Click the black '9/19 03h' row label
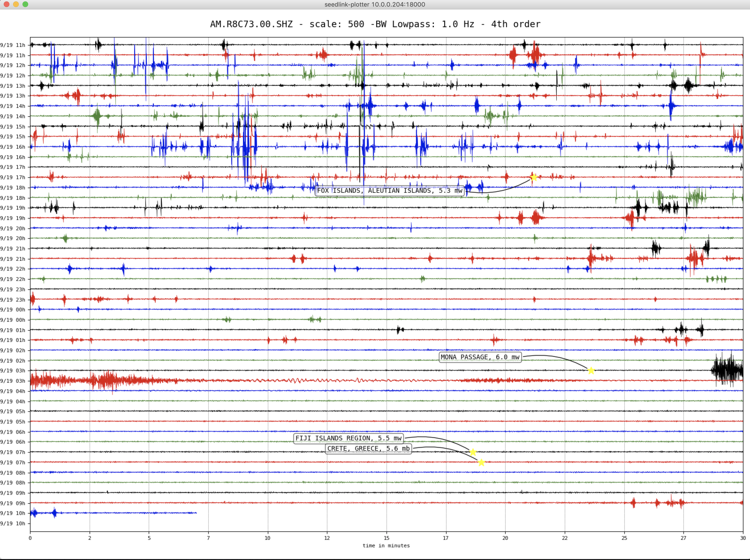 click(13, 371)
